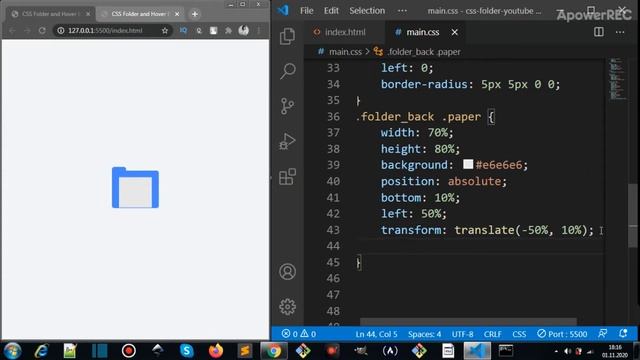The image size is (640, 360).
Task: Click the Chrome address bar URL
Action: coord(105,30)
